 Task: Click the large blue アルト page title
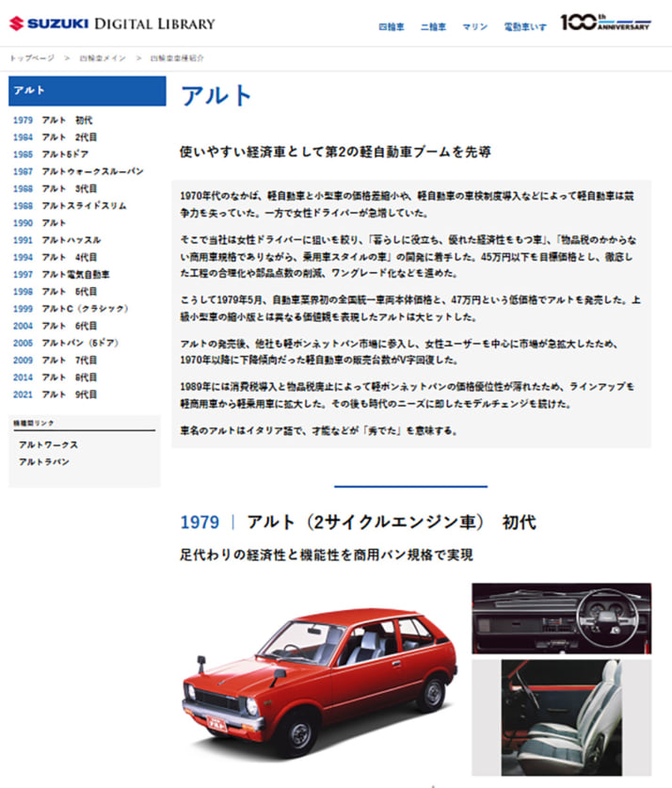coord(216,95)
